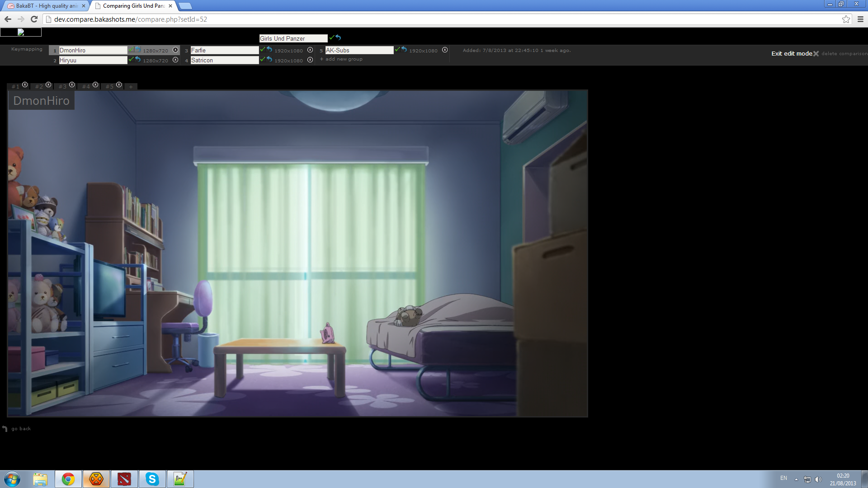Save the AK-Subs group name

click(x=397, y=49)
